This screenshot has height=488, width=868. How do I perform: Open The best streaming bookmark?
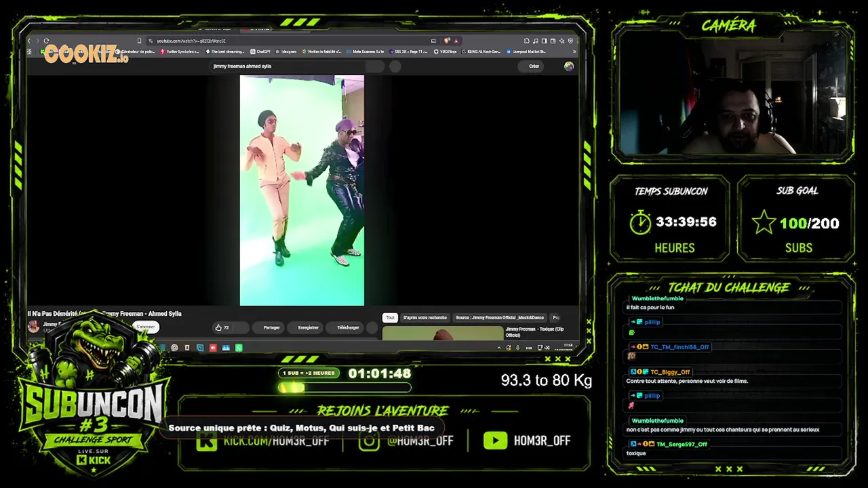point(225,52)
